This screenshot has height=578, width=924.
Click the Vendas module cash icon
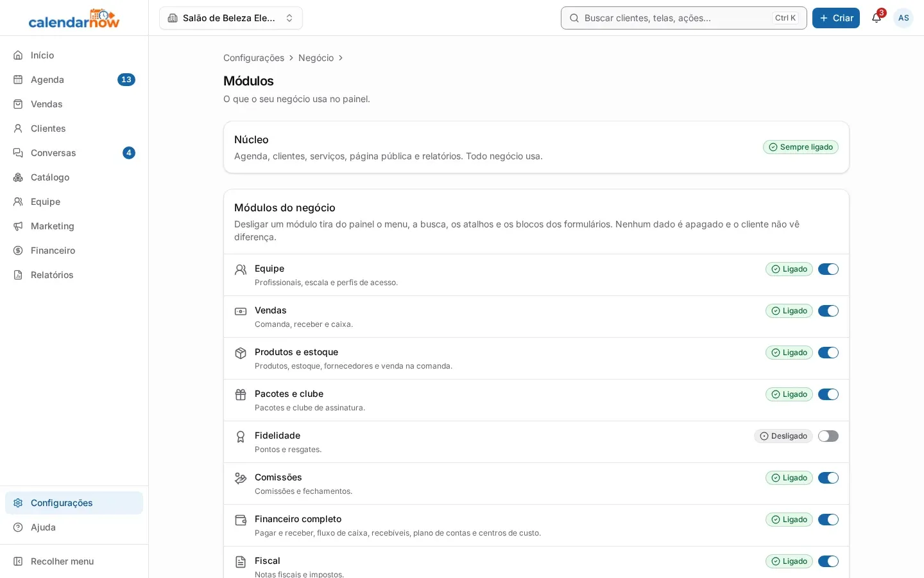coord(241,311)
